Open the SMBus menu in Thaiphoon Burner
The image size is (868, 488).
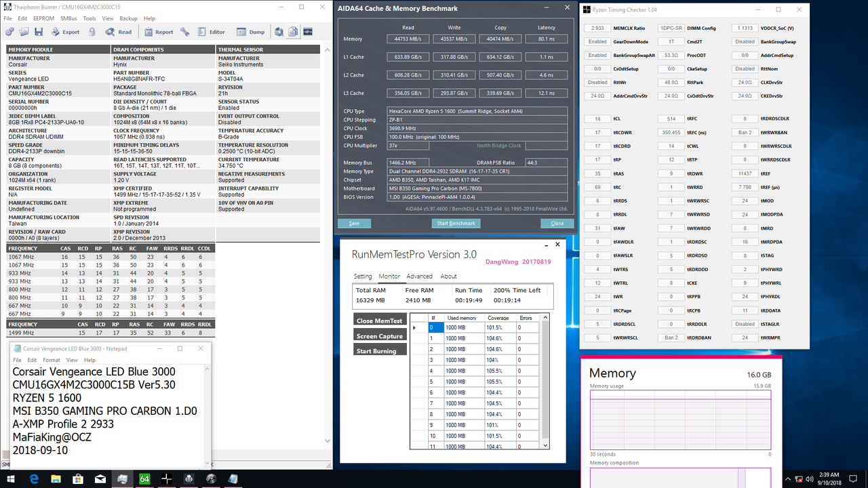click(69, 18)
